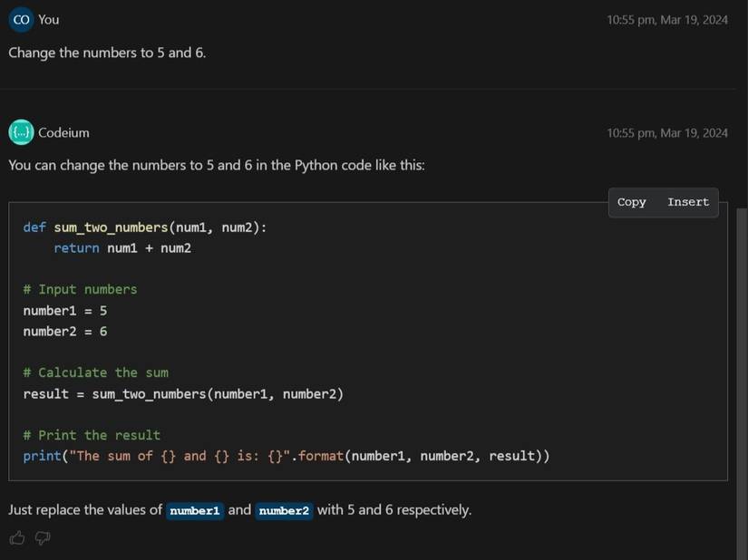Place cursor on def sum_two_numbers line
The height and width of the screenshot is (560, 748).
pos(145,227)
